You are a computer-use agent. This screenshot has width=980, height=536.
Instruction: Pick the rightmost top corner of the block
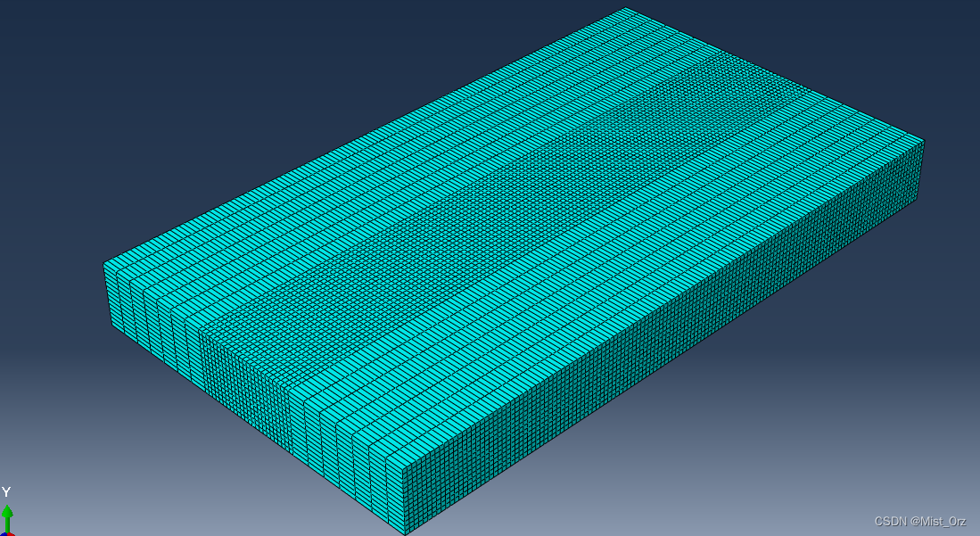click(x=924, y=139)
